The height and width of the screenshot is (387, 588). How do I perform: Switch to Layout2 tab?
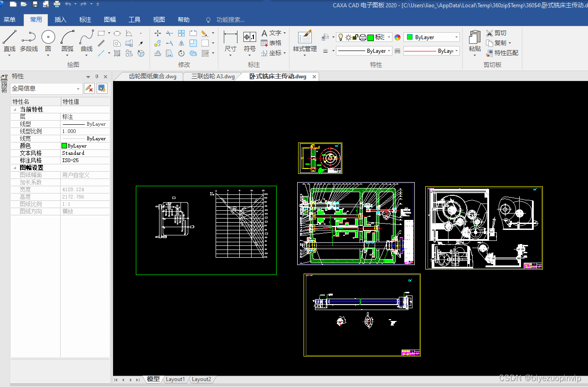[201, 379]
